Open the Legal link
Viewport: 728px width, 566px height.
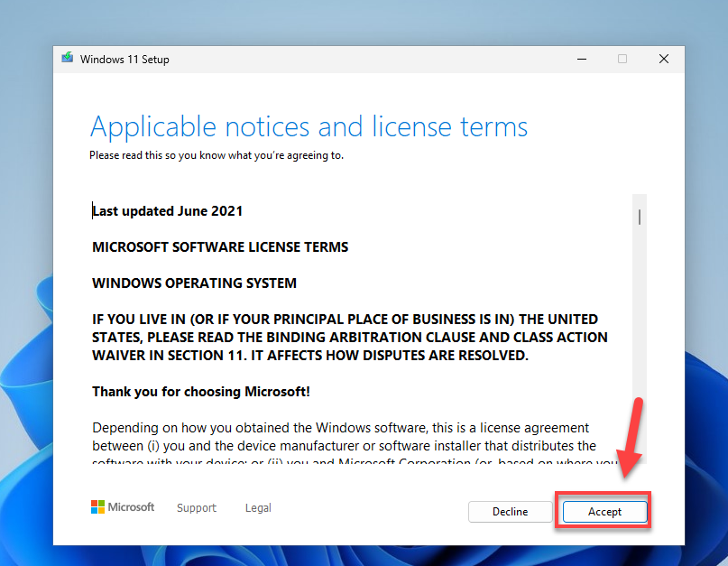point(258,508)
